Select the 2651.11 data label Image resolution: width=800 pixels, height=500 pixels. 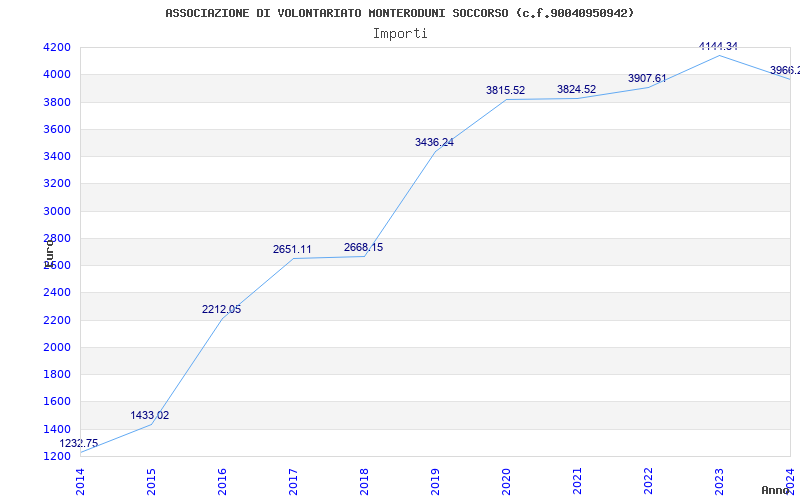(x=292, y=249)
